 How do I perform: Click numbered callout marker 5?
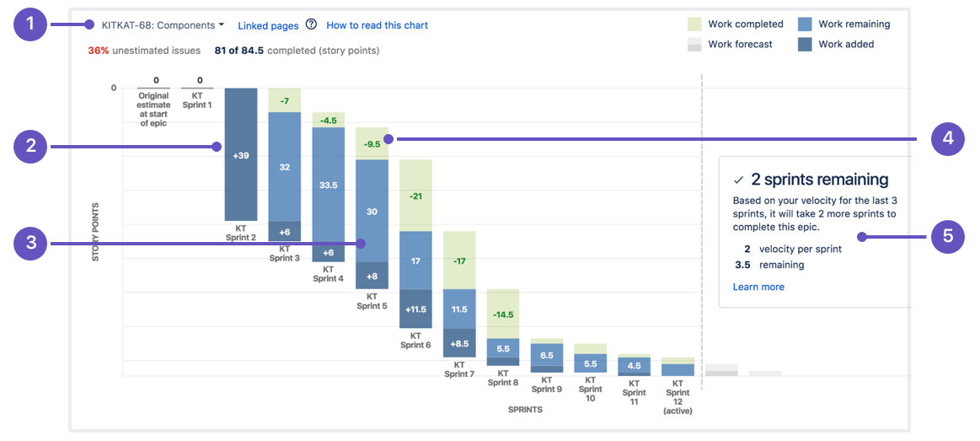click(x=948, y=237)
